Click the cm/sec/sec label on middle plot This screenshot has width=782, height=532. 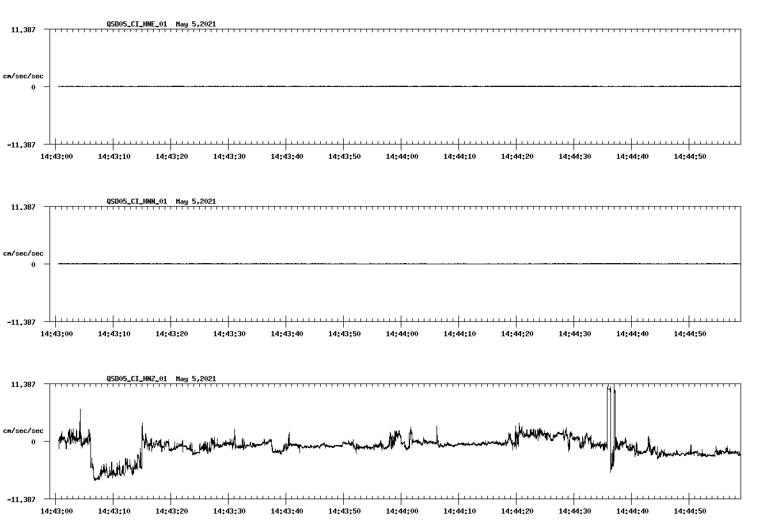tap(24, 253)
